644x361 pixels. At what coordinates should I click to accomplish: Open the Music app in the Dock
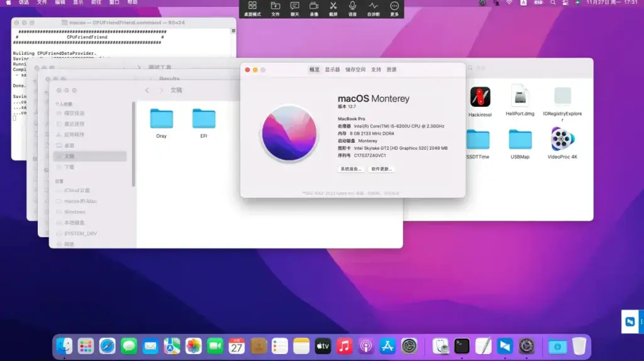(344, 346)
